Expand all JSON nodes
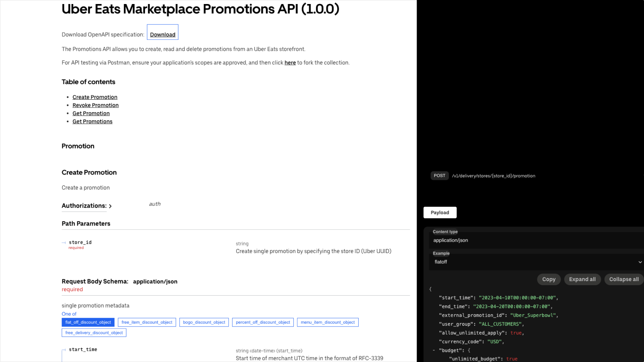This screenshot has width=644, height=362. (582, 279)
